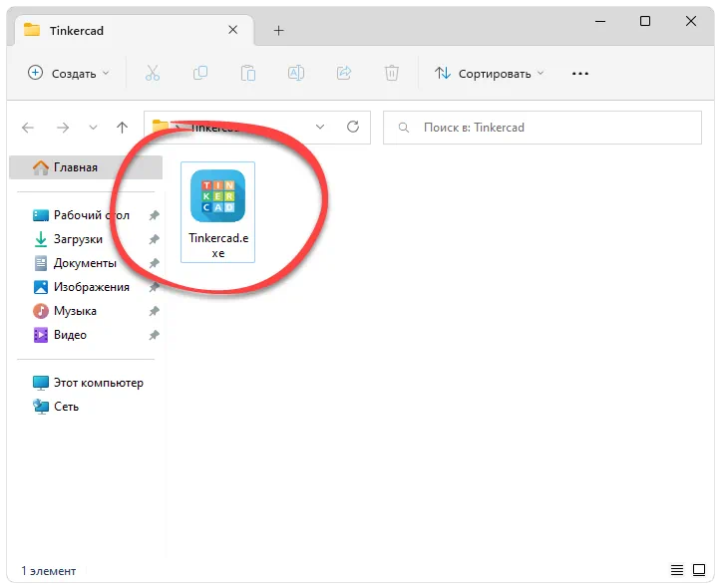Click the Cut scissors icon
The width and height of the screenshot is (721, 588).
(153, 73)
